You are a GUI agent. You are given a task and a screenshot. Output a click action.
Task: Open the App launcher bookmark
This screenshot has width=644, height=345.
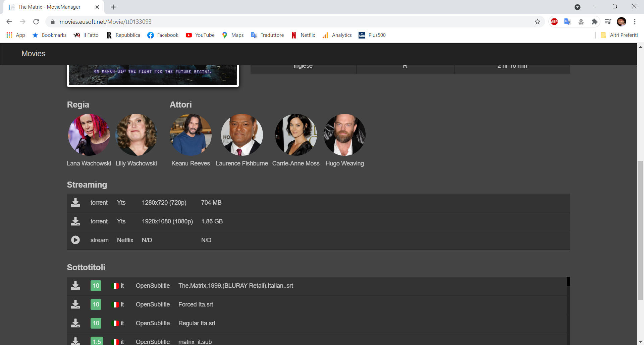coord(16,35)
